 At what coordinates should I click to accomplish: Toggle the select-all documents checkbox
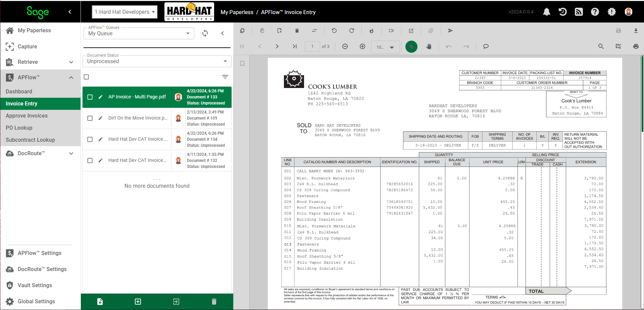click(x=86, y=77)
